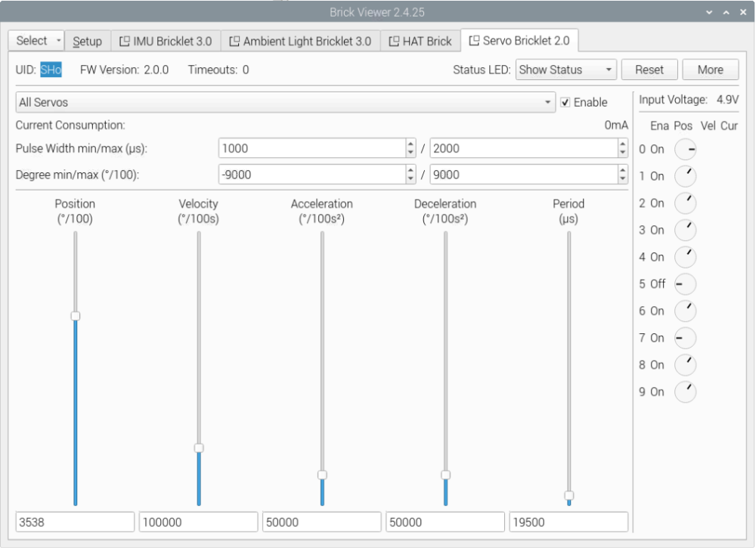Screen dimensions: 756x548
Task: Click the Timeouts value 0
Action: (246, 70)
